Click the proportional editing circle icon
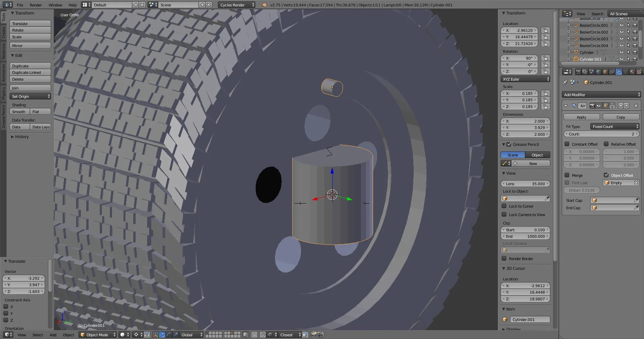Viewport: 644px width, 339px height. click(254, 335)
